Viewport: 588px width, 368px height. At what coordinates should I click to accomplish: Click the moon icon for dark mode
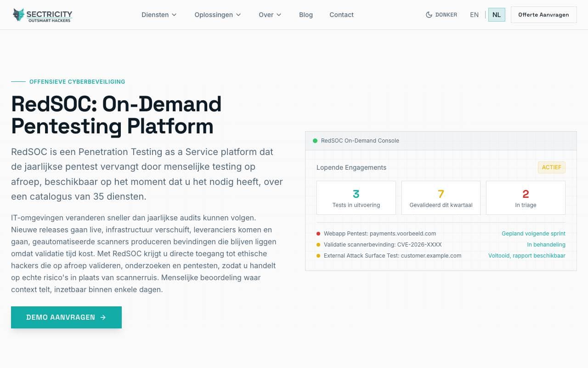pyautogui.click(x=429, y=15)
